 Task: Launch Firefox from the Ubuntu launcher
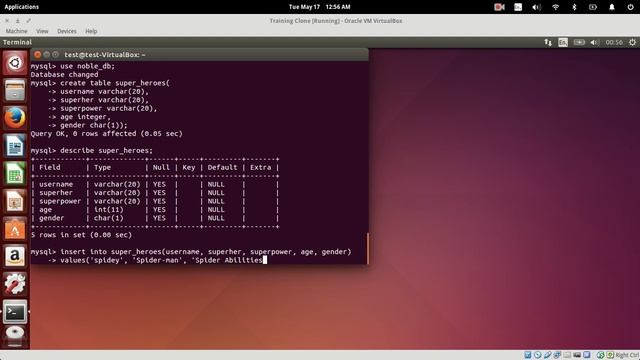[15, 118]
